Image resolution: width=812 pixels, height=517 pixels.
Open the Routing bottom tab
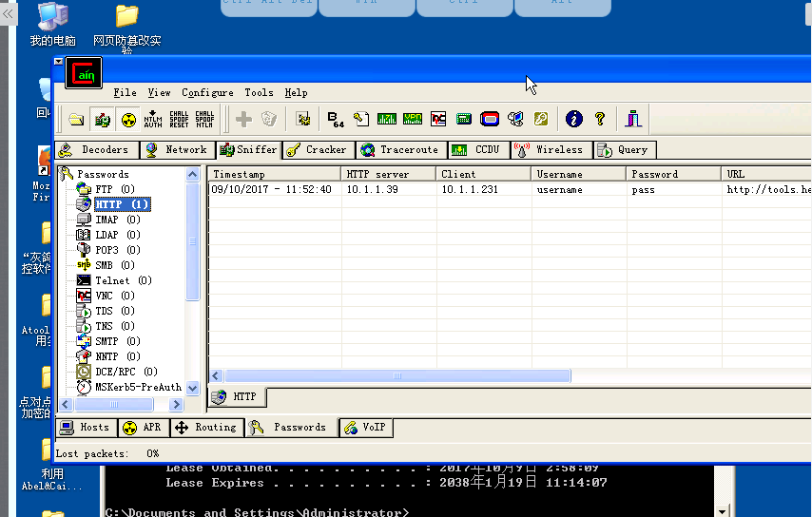(207, 428)
